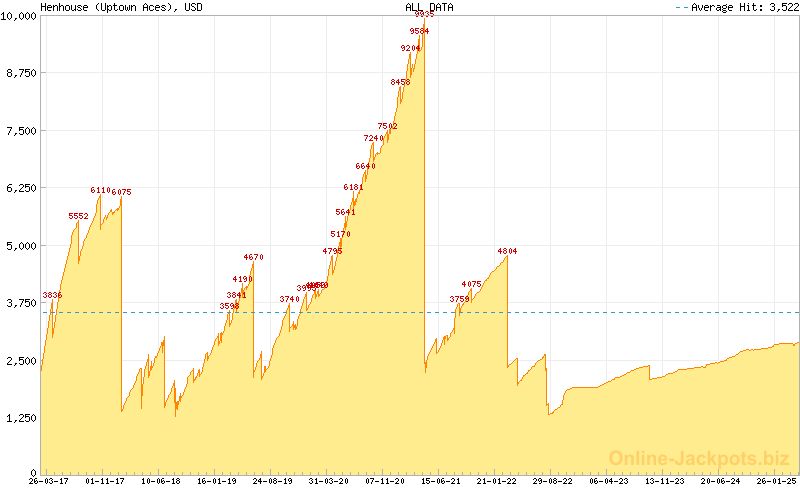This screenshot has height=490, width=800.
Task: Click the 4804 hit value label
Action: [507, 251]
